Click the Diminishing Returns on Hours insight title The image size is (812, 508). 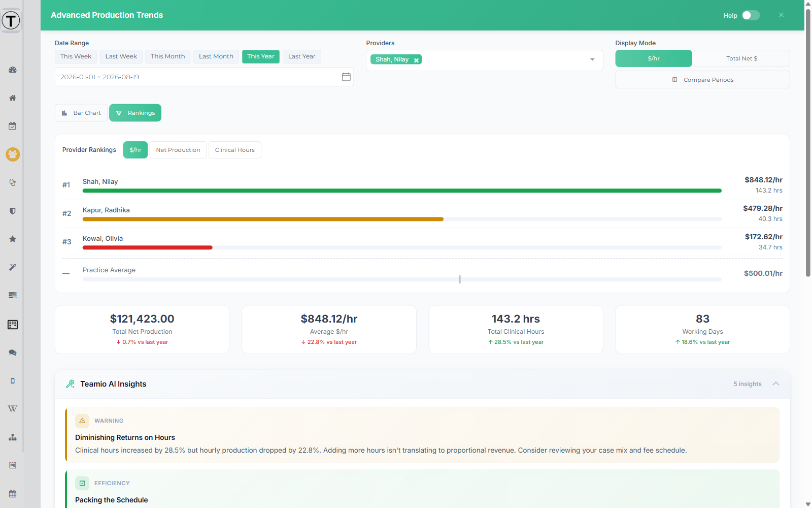[125, 437]
